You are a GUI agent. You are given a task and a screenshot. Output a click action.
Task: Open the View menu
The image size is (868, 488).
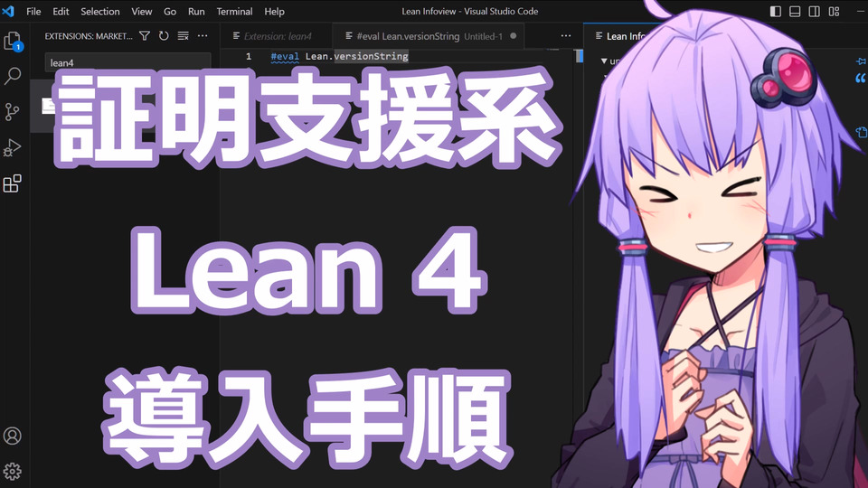142,11
